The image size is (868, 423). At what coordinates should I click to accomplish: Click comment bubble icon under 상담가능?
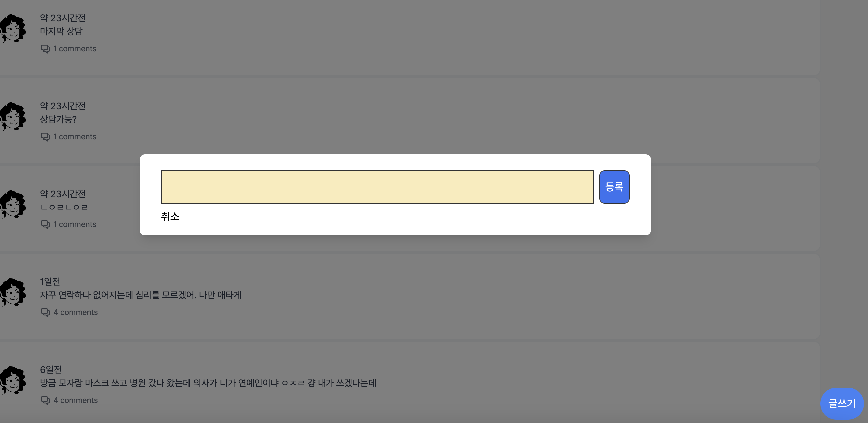pyautogui.click(x=45, y=137)
